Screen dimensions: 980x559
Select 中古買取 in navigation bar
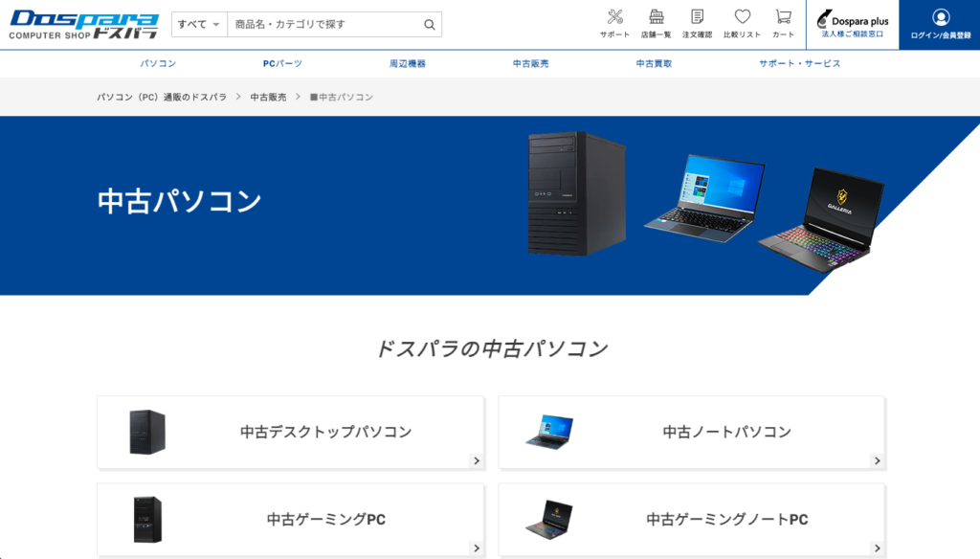point(654,63)
